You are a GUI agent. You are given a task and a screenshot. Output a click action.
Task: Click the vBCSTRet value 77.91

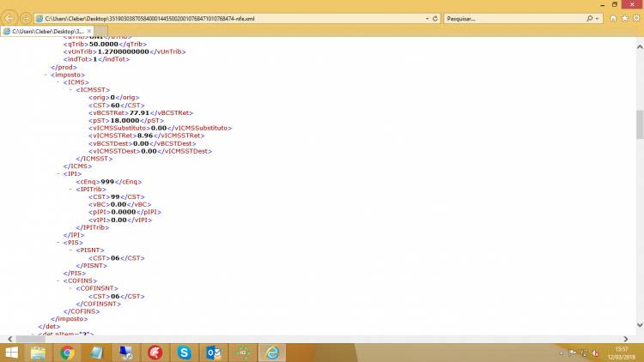coord(139,113)
